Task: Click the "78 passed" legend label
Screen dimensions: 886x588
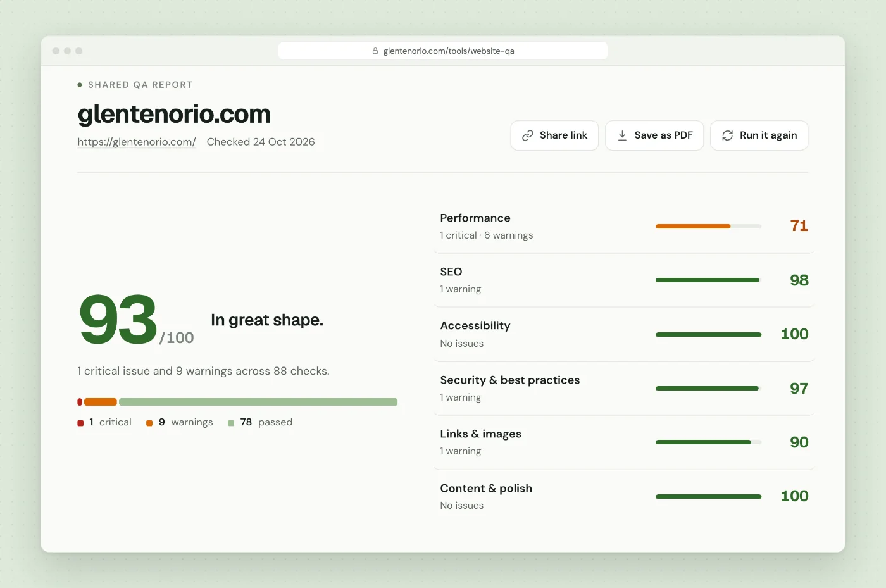Action: (x=266, y=422)
